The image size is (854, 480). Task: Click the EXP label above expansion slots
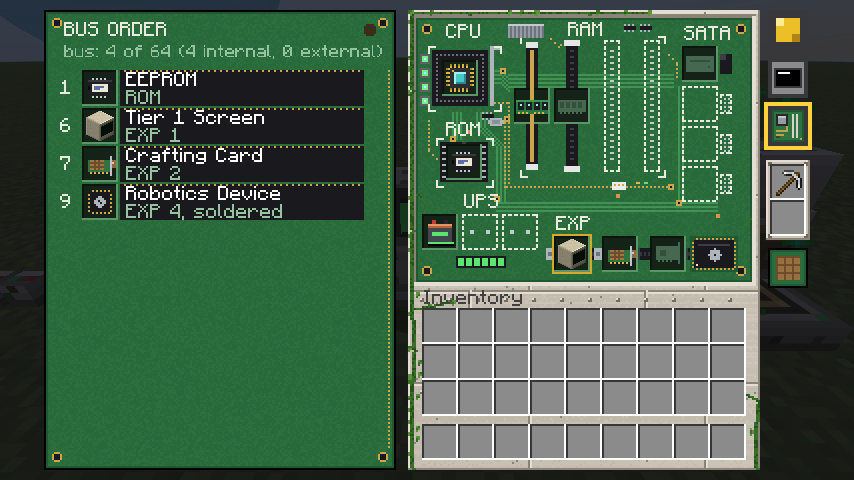572,223
